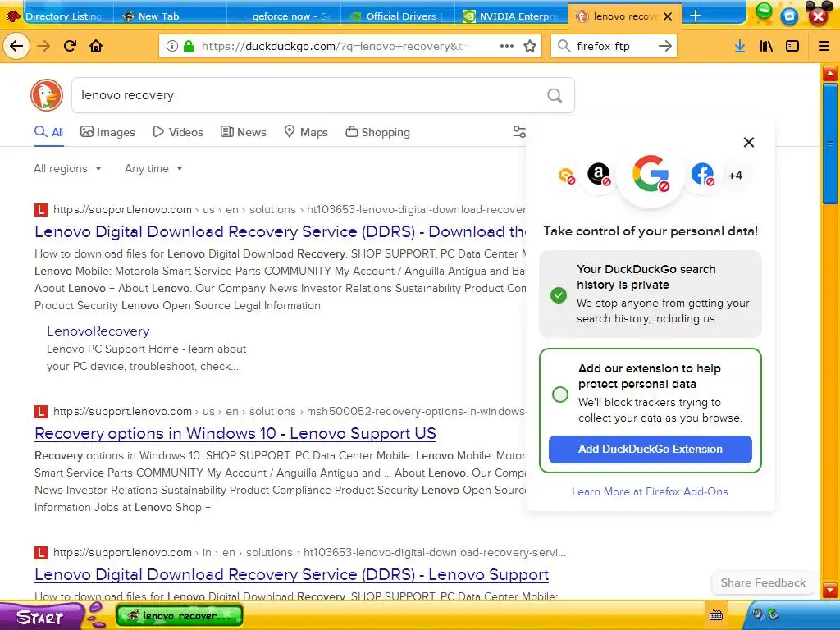Bookmark this page with the star
Viewport: 840px width, 630px height.
pyautogui.click(x=530, y=46)
